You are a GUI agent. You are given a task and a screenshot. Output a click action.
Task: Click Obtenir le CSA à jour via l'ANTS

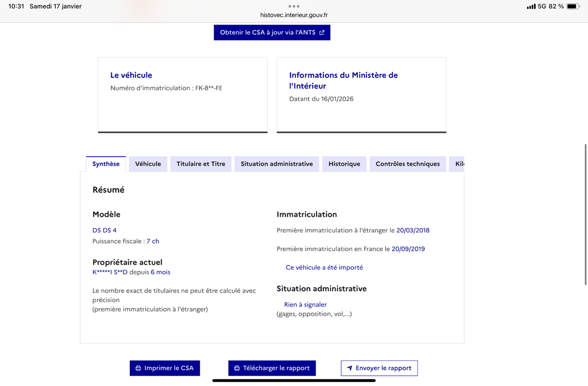[x=272, y=33]
